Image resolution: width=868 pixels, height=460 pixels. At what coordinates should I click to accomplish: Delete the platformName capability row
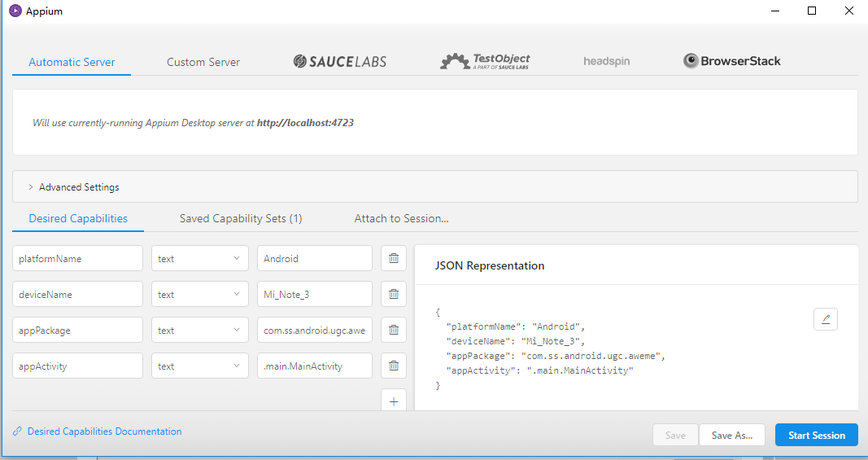pyautogui.click(x=394, y=258)
